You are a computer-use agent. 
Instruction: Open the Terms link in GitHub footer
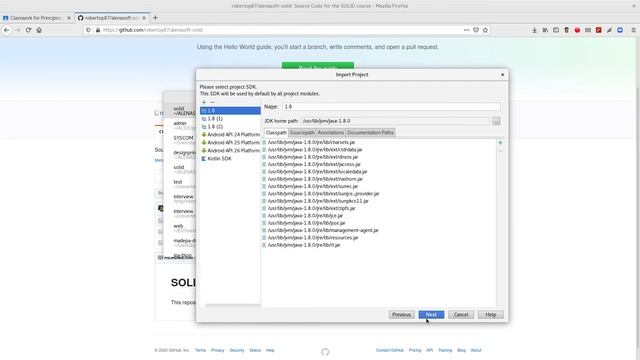click(x=200, y=350)
